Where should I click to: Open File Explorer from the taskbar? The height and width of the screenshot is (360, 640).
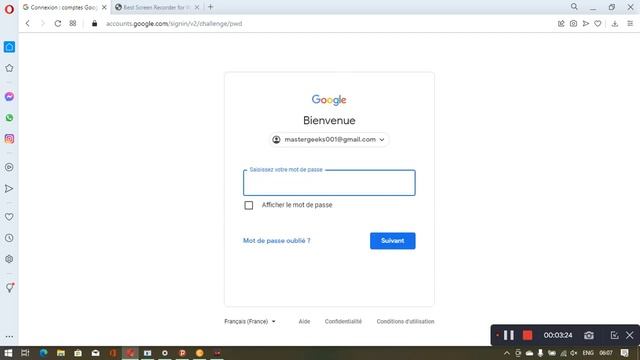(61, 353)
